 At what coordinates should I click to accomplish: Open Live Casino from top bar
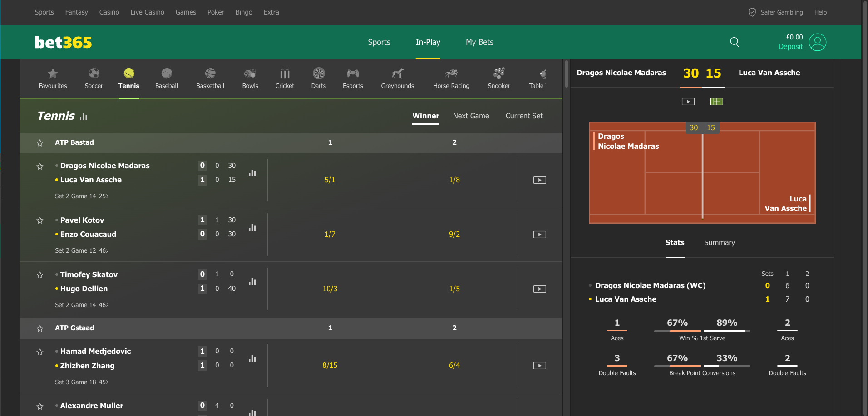point(148,12)
